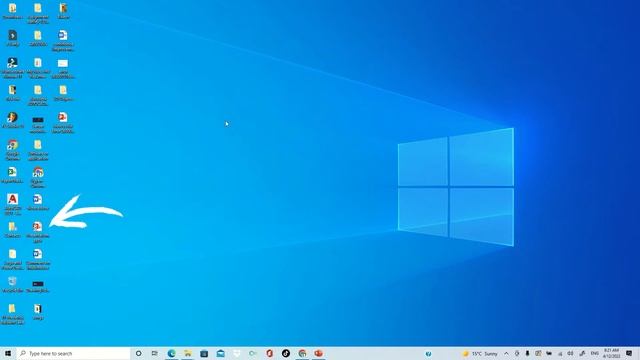Select the shortcut labeled 'Google Chrome'
This screenshot has width=640, height=360.
(13, 150)
